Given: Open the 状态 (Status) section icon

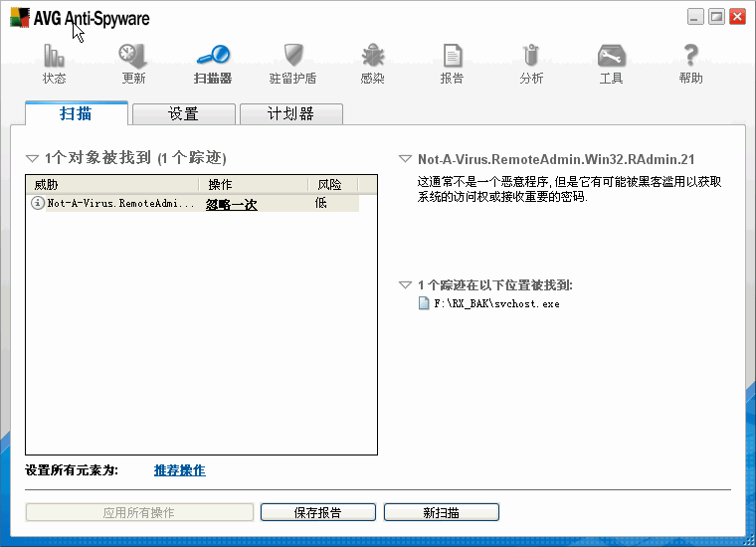Looking at the screenshot, I should tap(54, 56).
